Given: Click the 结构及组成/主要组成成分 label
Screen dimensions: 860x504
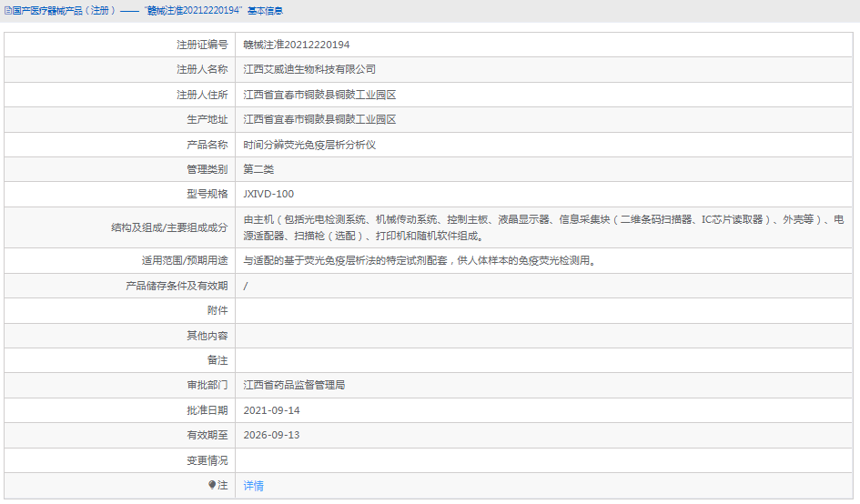Looking at the screenshot, I should click(169, 227).
